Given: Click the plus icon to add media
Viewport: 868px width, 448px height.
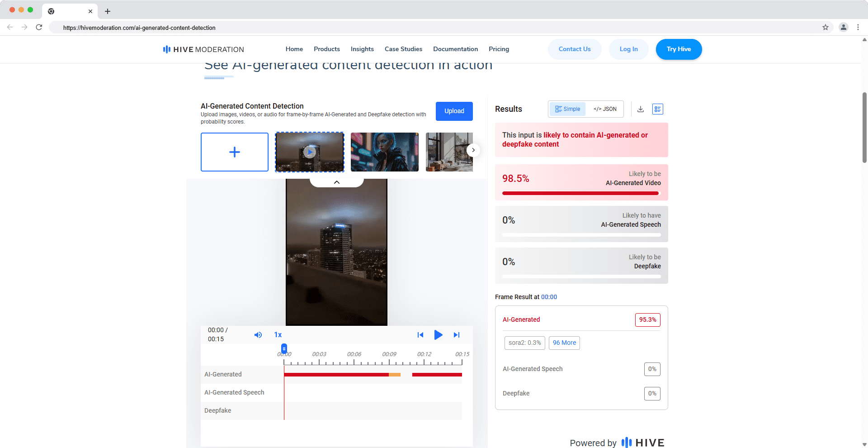Looking at the screenshot, I should coord(235,152).
